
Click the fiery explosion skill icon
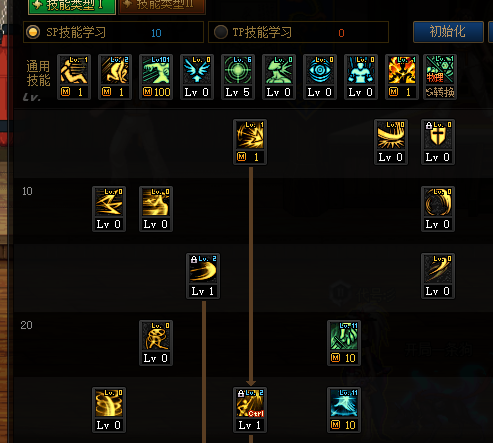click(402, 77)
